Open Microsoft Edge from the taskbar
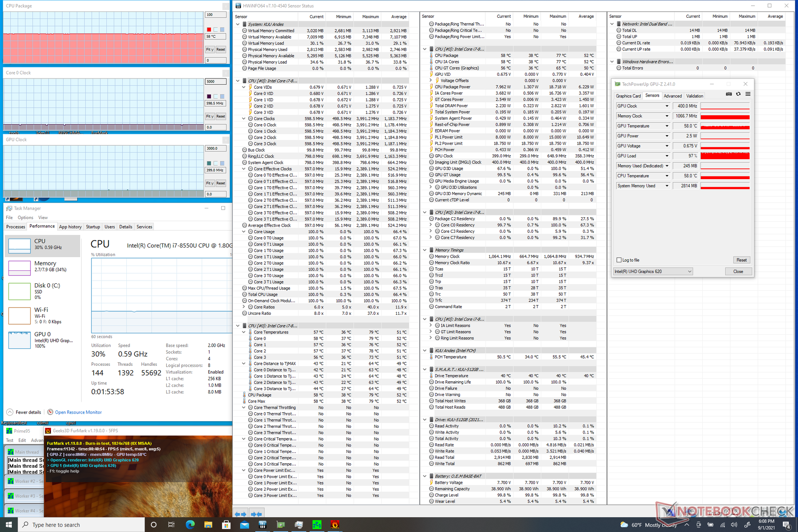The height and width of the screenshot is (532, 798). (190, 525)
